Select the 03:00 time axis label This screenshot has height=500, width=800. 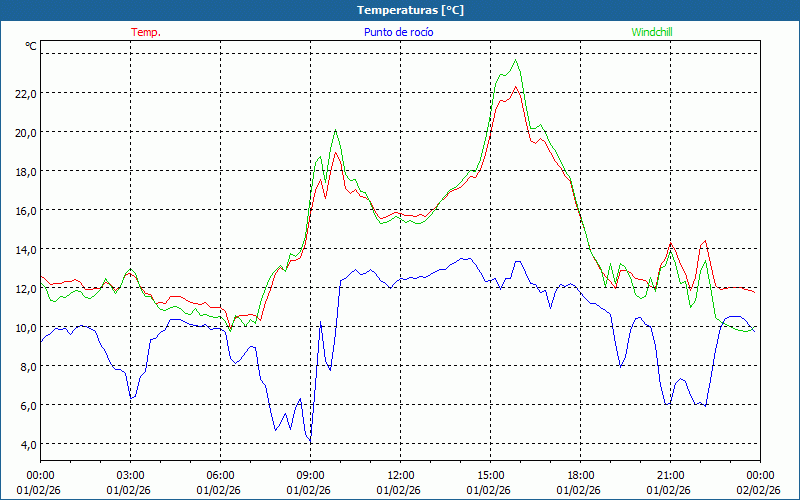coord(130,475)
